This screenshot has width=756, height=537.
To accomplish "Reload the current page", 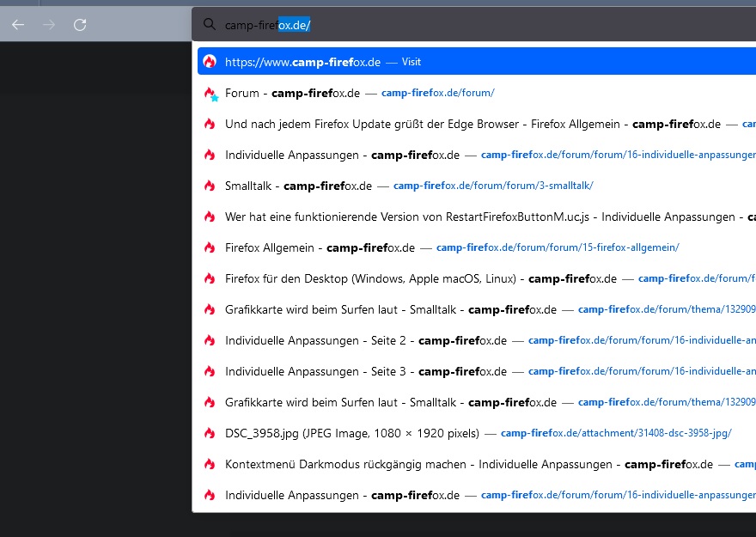I will [80, 25].
